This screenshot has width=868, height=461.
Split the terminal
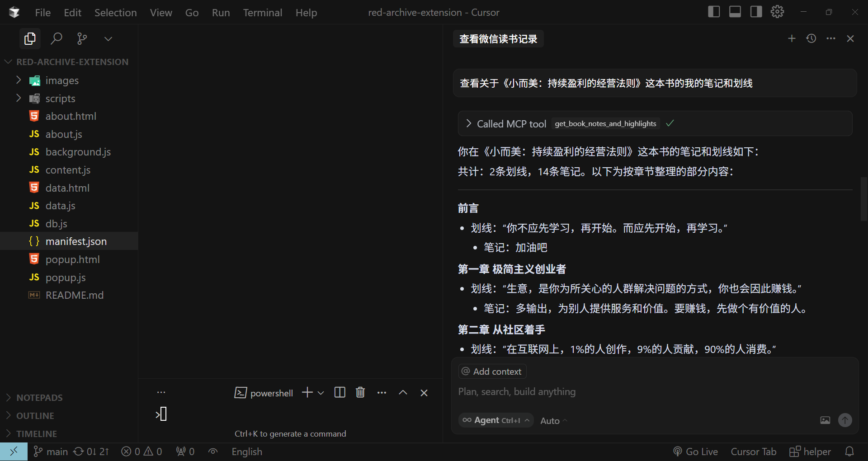tap(340, 392)
